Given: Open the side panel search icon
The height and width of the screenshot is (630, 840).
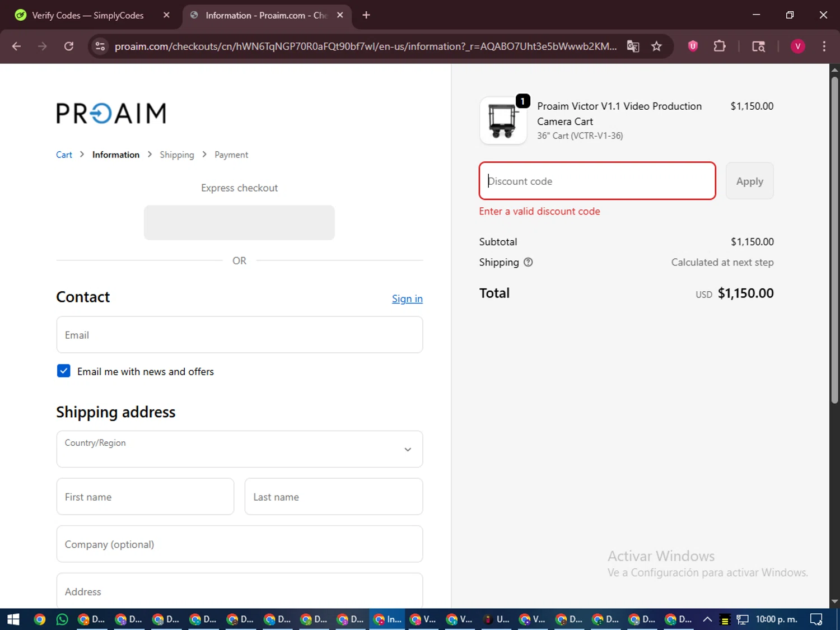Looking at the screenshot, I should point(758,46).
